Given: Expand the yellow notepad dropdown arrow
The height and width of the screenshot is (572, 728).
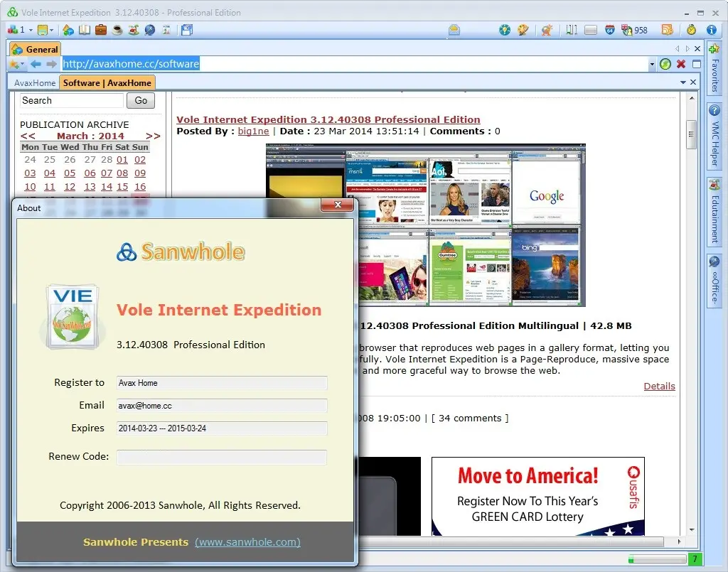Looking at the screenshot, I should 51,30.
